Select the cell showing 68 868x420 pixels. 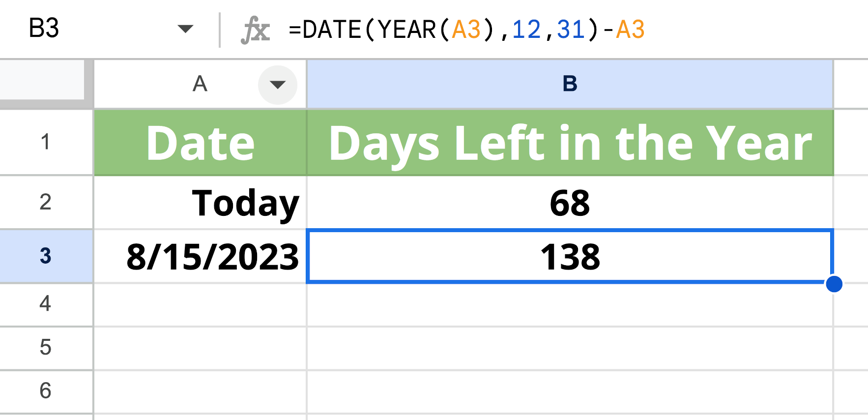[569, 203]
